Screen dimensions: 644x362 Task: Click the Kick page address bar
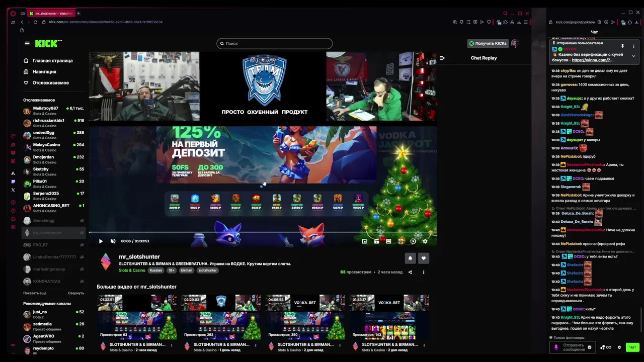106,22
